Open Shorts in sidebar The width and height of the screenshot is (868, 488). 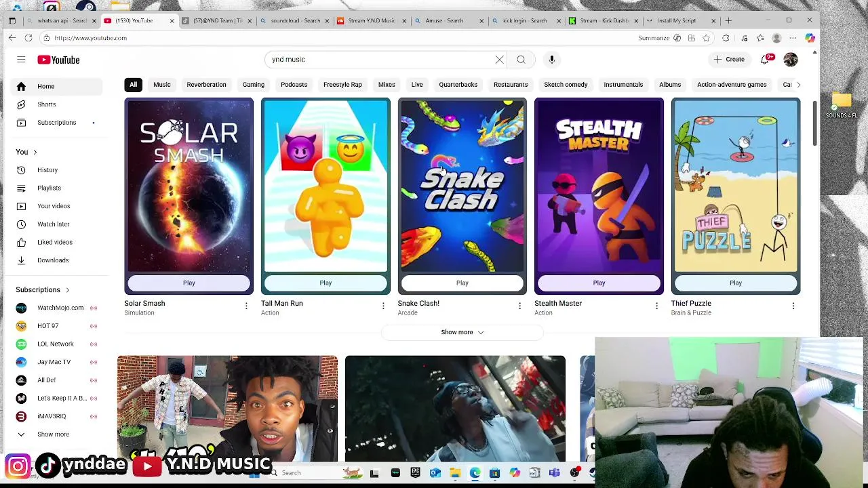click(x=57, y=104)
